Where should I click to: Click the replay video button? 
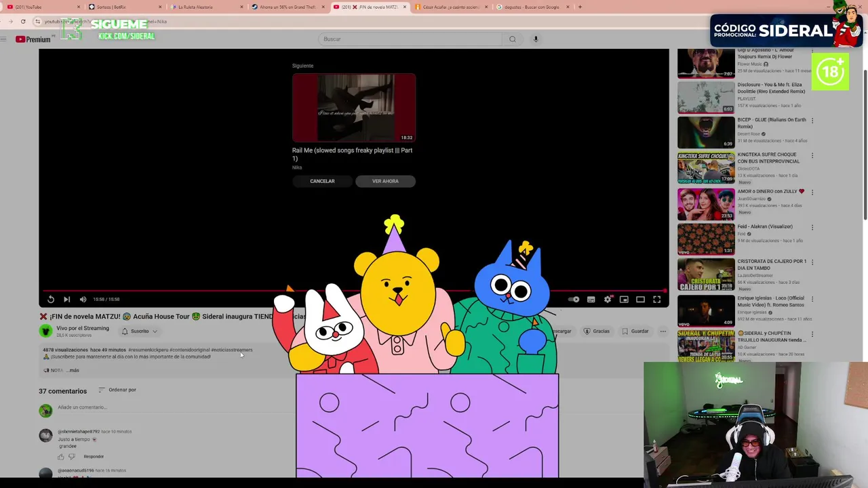click(x=51, y=299)
